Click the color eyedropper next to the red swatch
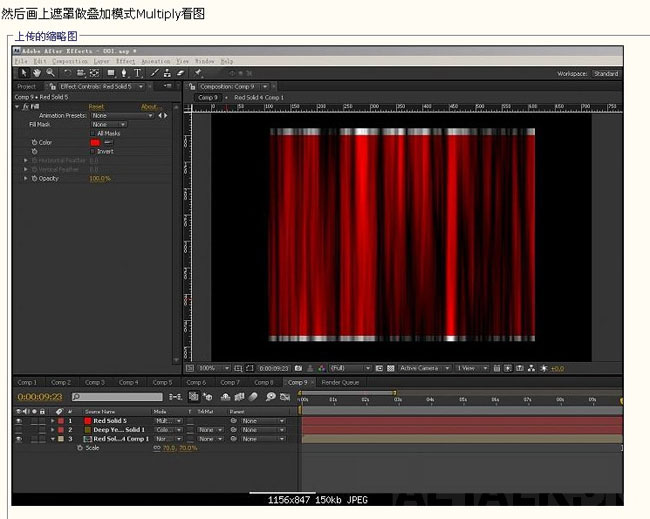 click(108, 142)
